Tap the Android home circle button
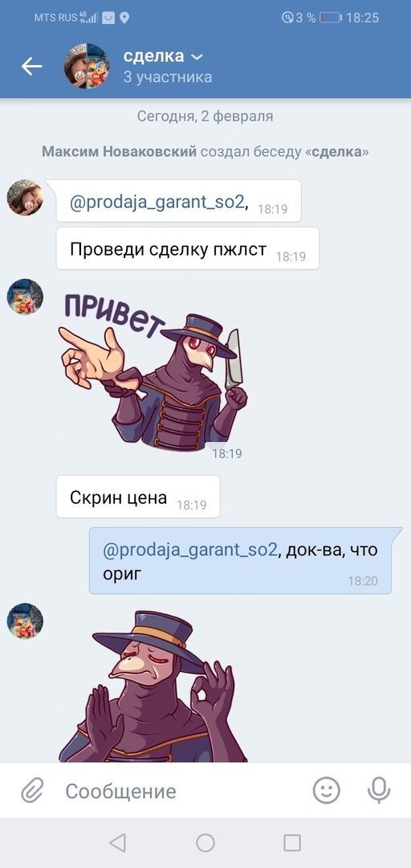The width and height of the screenshot is (411, 868). (205, 842)
